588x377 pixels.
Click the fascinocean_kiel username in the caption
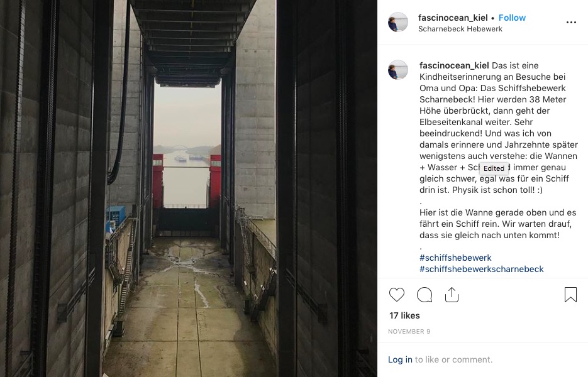454,65
